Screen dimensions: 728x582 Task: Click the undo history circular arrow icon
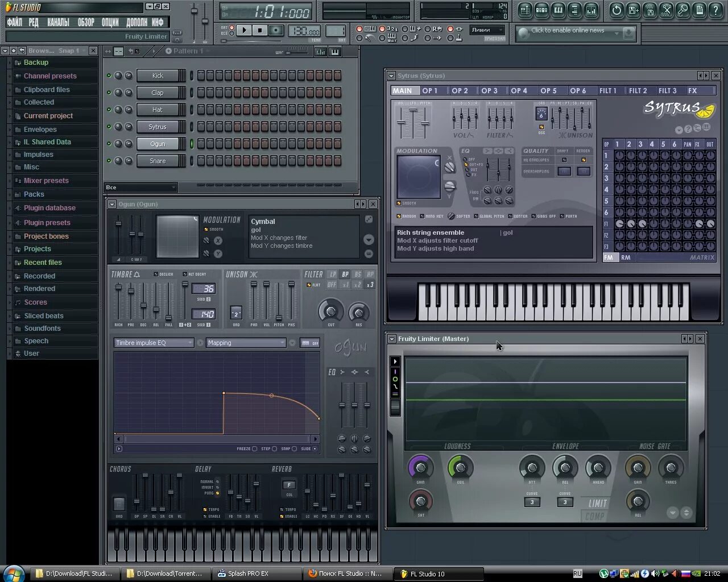(x=617, y=10)
